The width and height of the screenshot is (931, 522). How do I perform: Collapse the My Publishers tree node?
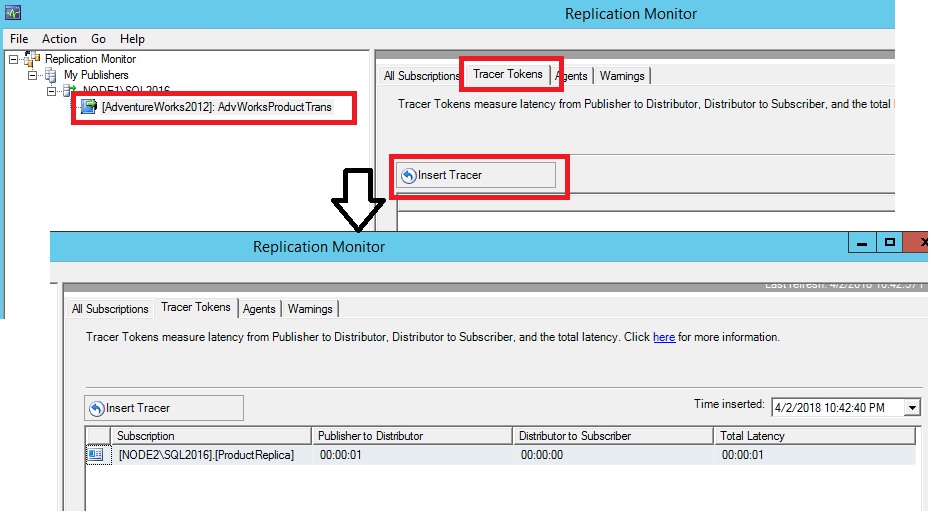coord(33,75)
